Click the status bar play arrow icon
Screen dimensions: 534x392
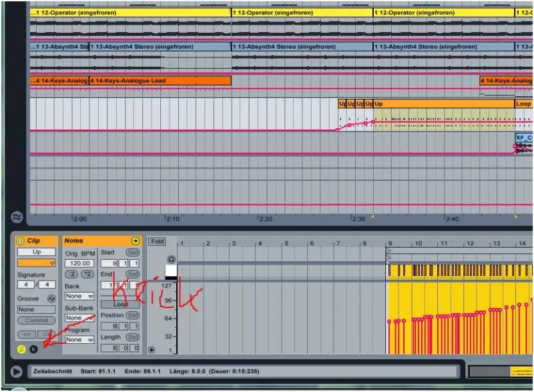coord(16,371)
